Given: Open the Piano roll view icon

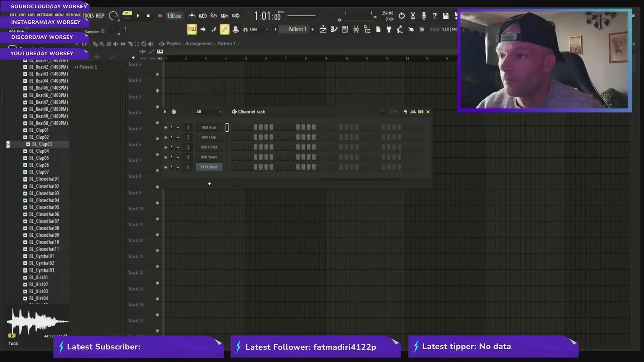Looking at the screenshot, I should tap(334, 29).
